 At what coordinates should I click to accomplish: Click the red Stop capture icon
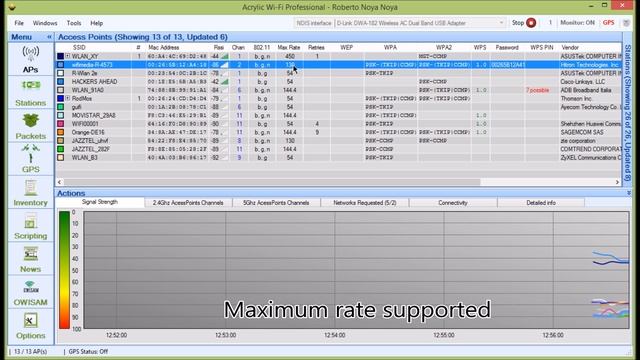point(531,23)
